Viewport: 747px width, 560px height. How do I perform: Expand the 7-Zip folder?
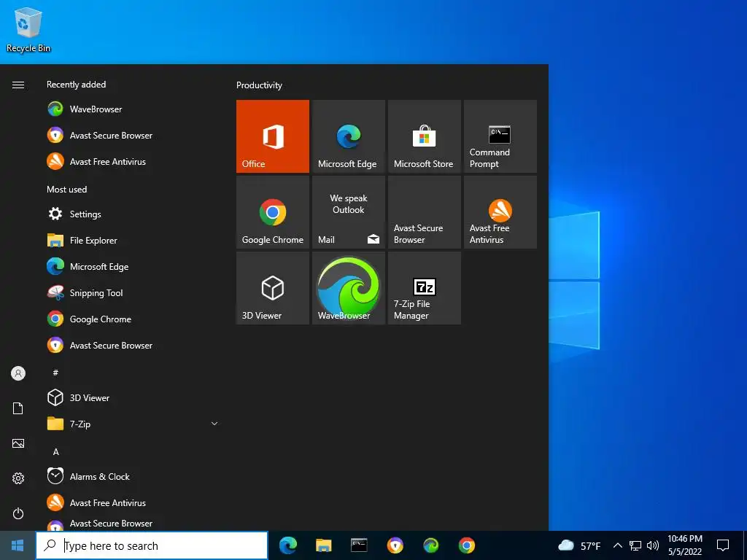point(133,424)
